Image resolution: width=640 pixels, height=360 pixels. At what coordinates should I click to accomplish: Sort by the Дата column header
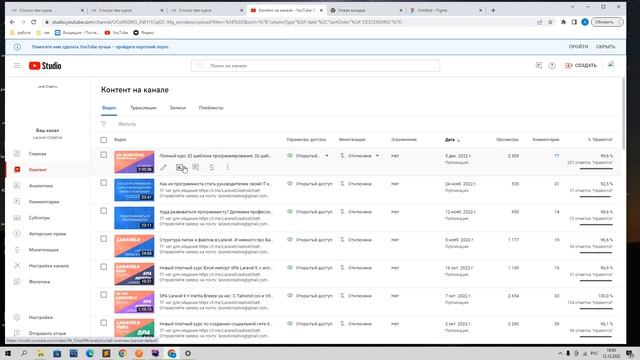452,140
